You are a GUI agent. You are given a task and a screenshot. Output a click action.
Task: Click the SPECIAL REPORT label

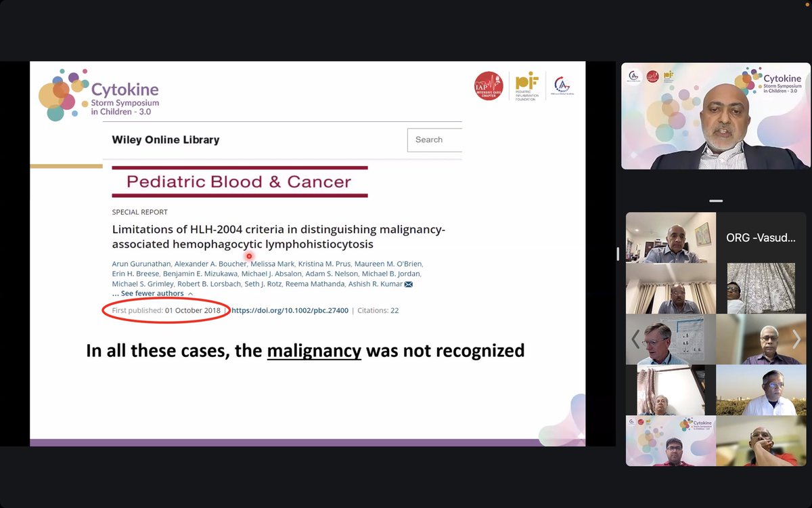140,212
